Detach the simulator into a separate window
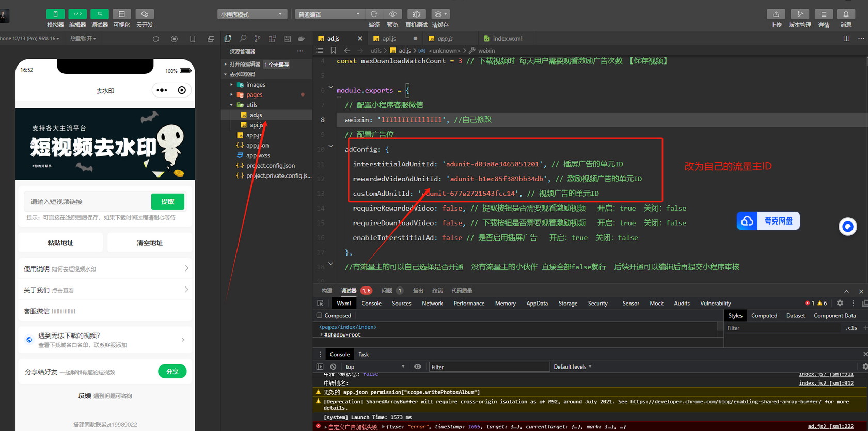Viewport: 868px width, 431px height. click(211, 39)
